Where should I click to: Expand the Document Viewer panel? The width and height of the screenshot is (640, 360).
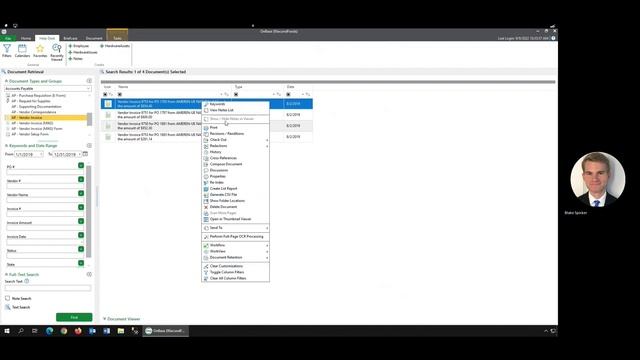tap(104, 319)
